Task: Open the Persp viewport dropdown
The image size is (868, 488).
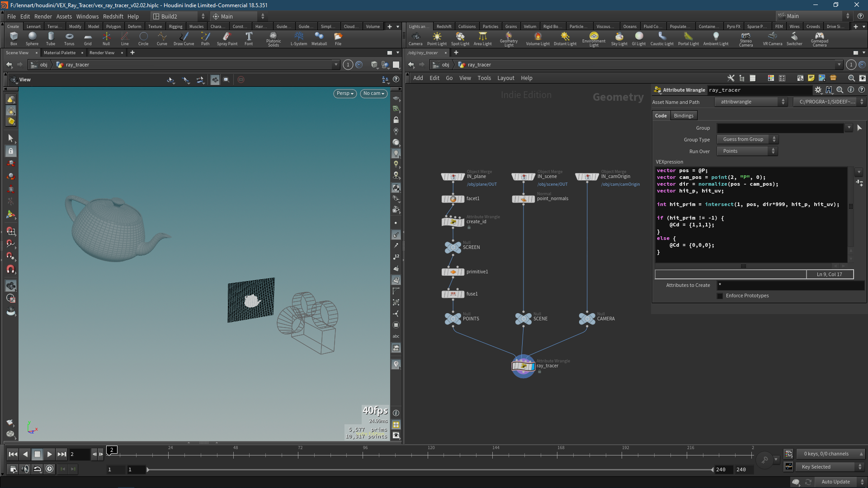Action: (x=345, y=94)
